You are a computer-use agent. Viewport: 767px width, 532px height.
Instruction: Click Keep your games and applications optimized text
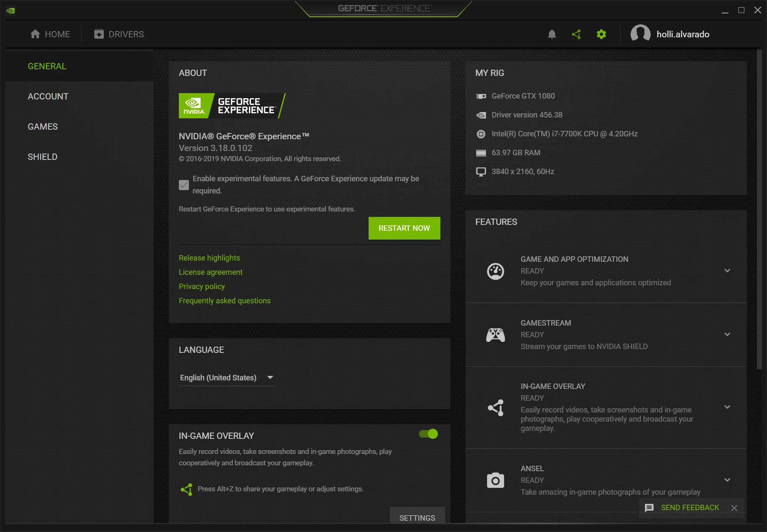[596, 283]
